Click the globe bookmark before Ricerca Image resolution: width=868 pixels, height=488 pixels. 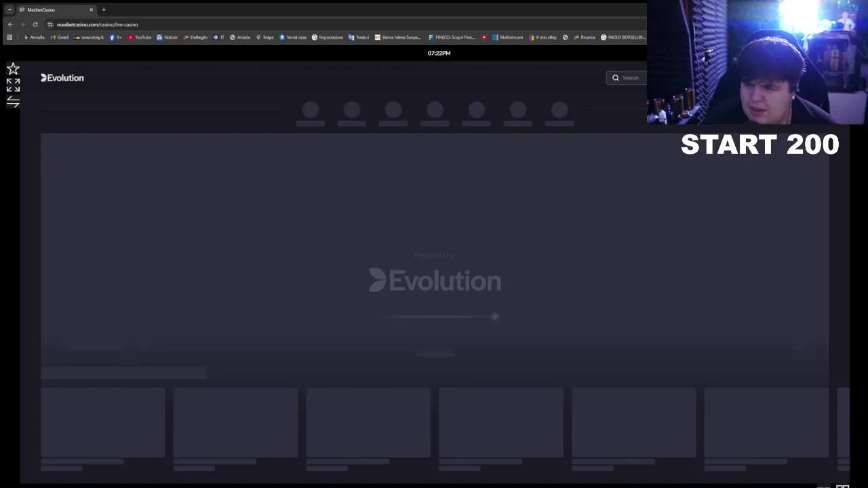tap(566, 37)
